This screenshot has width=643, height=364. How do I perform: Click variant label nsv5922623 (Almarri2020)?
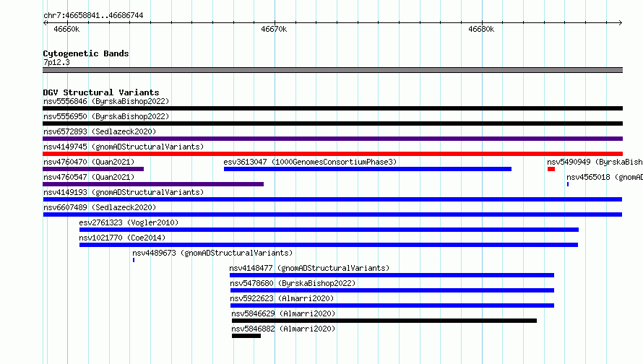coord(282,298)
